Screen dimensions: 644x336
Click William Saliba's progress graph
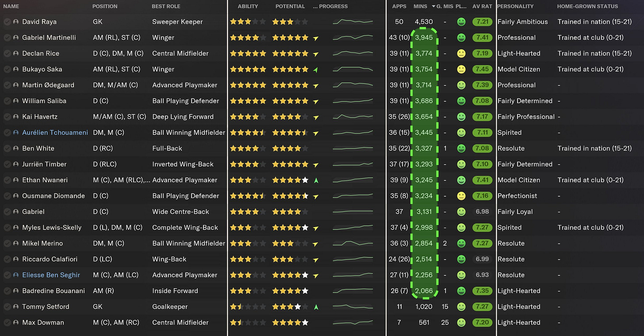[x=353, y=101]
